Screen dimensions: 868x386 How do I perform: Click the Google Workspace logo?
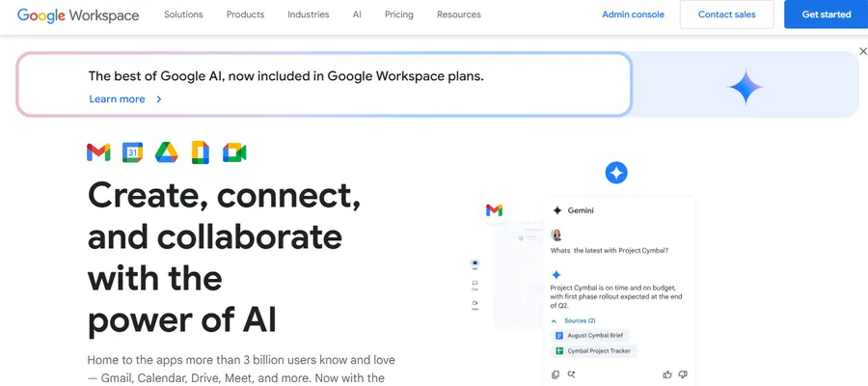78,14
